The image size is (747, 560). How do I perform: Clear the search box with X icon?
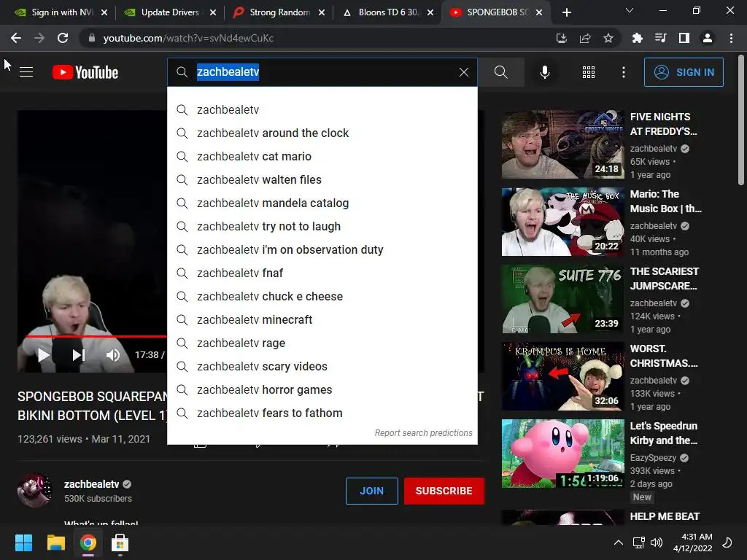[463, 72]
